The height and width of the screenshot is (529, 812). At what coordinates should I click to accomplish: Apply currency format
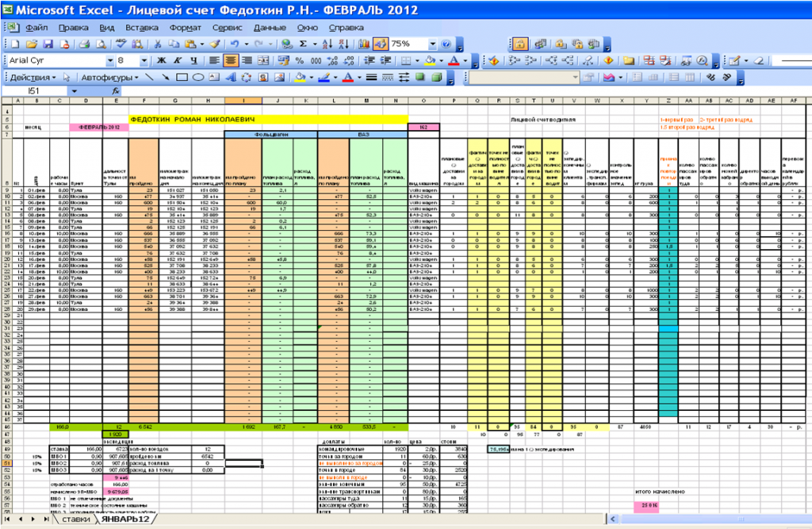[x=283, y=60]
